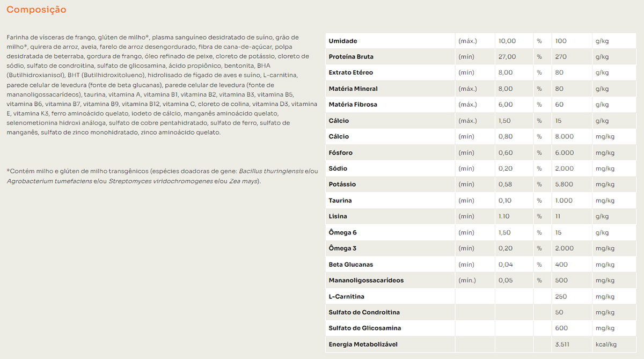
Task: Click the Lisina row label
Action: [338, 216]
